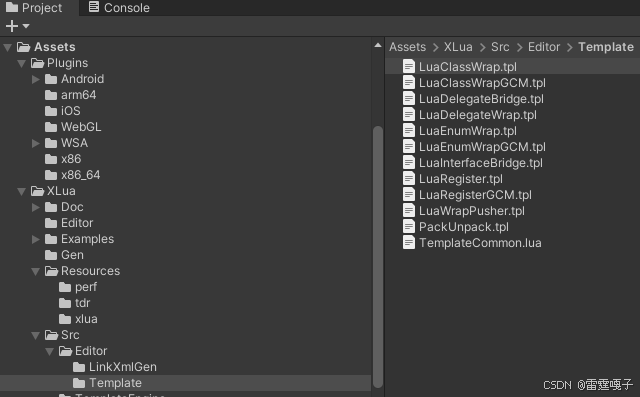Select the x86_64 folder icon
This screenshot has width=640, height=397.
click(x=51, y=175)
